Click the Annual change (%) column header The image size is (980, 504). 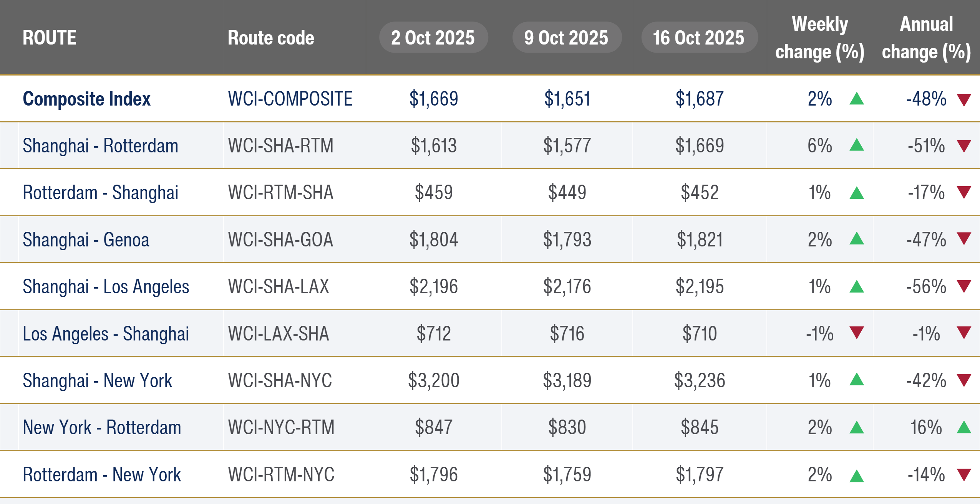(926, 38)
